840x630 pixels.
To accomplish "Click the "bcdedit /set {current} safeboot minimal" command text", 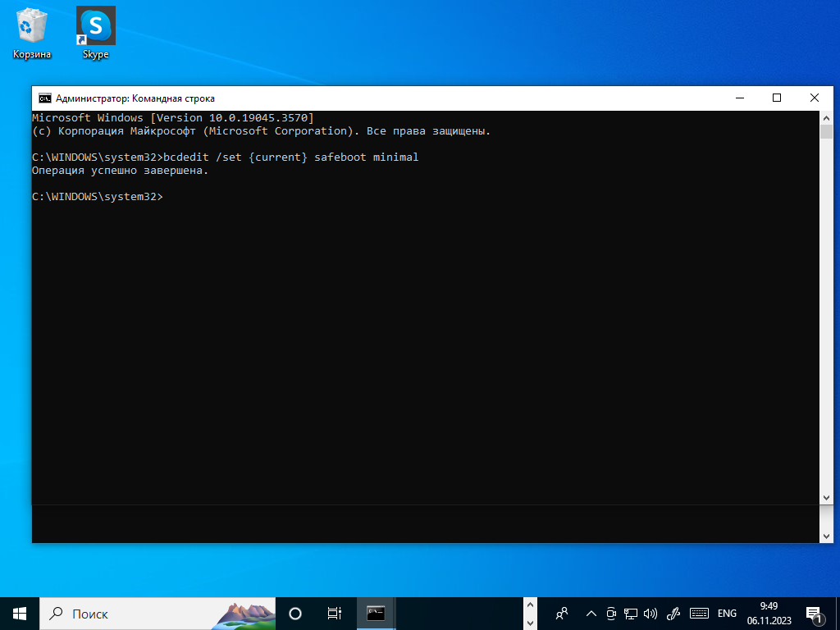I will (x=291, y=157).
